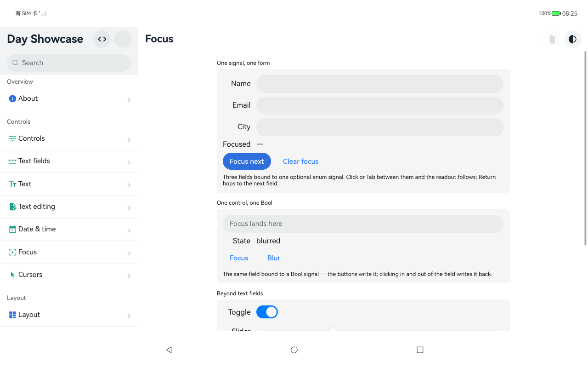Click the sliders icon beside Controls

tap(12, 138)
